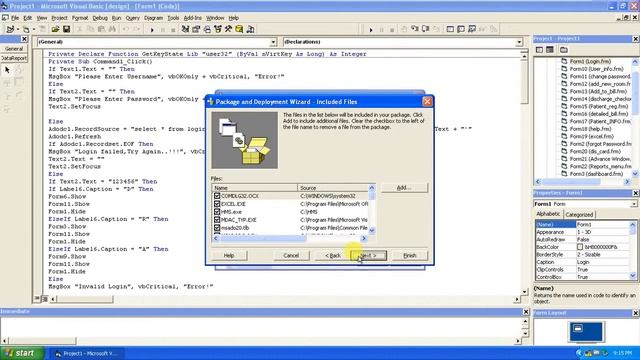Open the File menu

[15, 18]
